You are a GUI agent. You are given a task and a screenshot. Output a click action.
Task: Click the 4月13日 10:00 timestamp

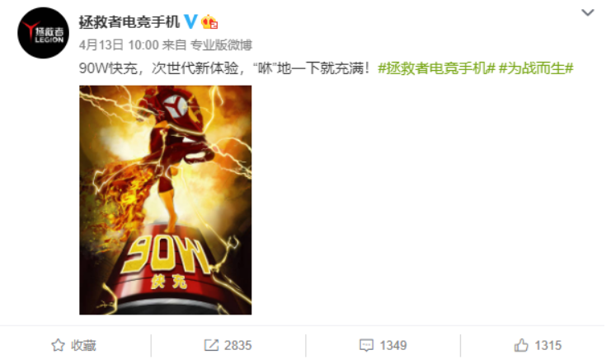coord(119,45)
